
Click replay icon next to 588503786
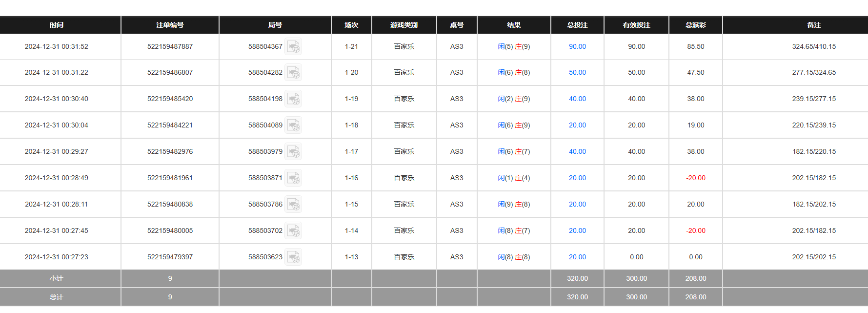[293, 205]
